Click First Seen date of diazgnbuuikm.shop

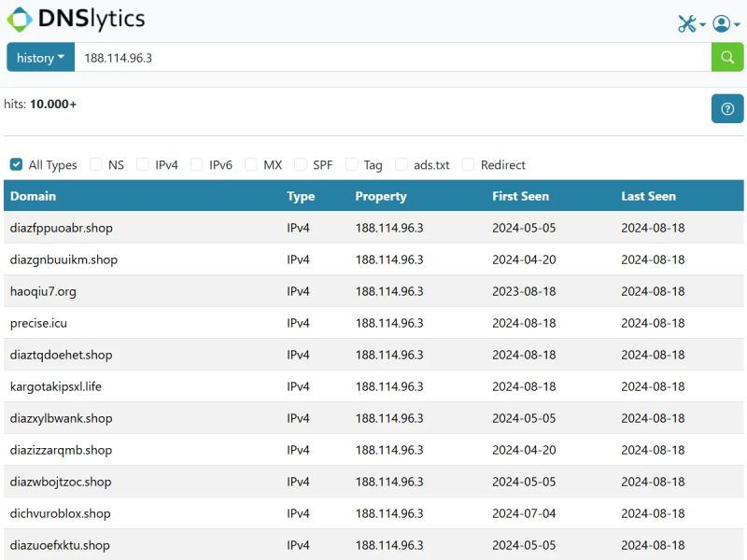click(524, 259)
